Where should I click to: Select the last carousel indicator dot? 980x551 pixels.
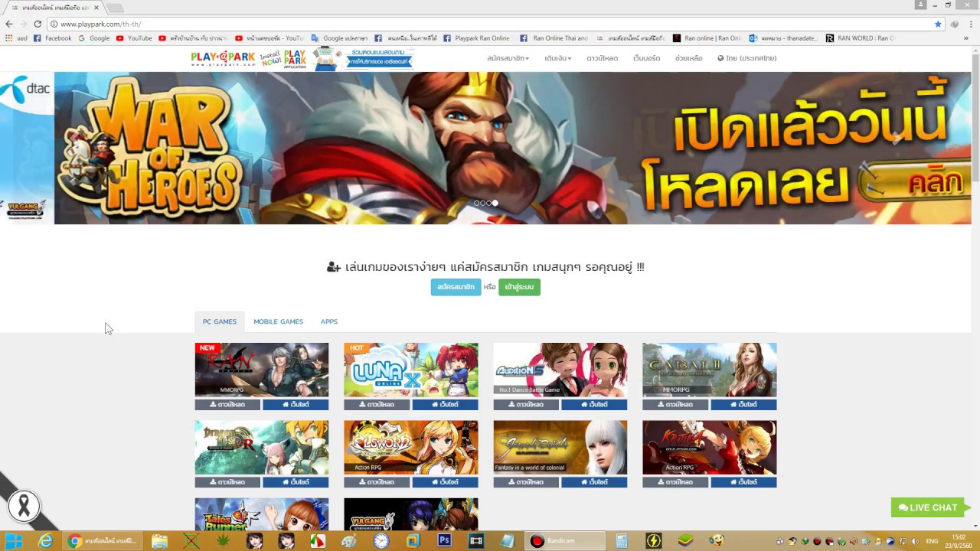tap(495, 203)
